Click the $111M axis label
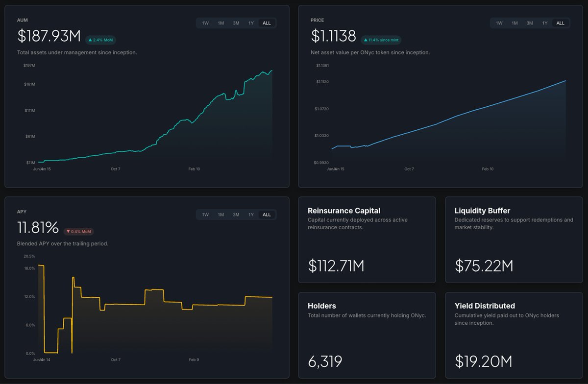Screen dimensions: 588x384 point(29,111)
